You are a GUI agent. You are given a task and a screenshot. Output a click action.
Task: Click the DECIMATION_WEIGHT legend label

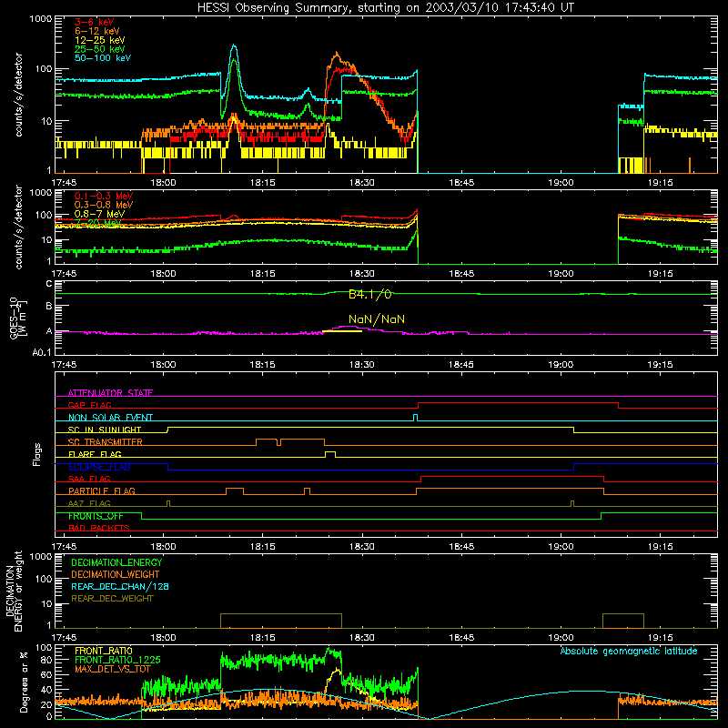116,575
